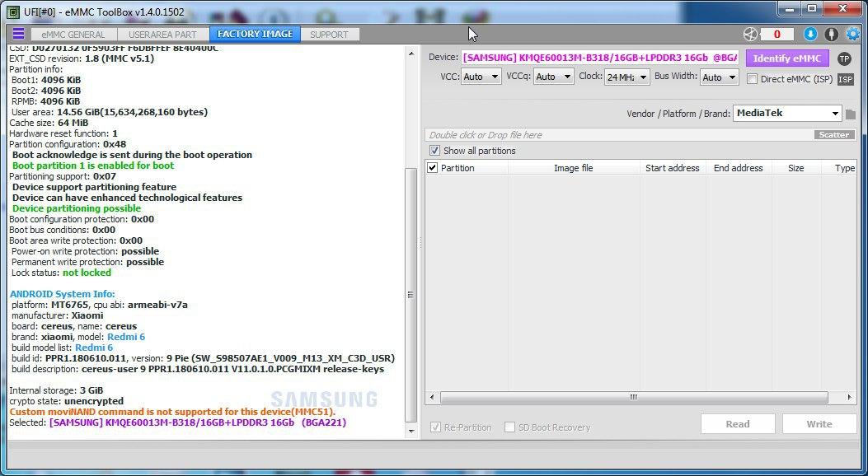Click 'Partition configuration: 0x48' line
The image size is (868, 476).
click(x=68, y=144)
